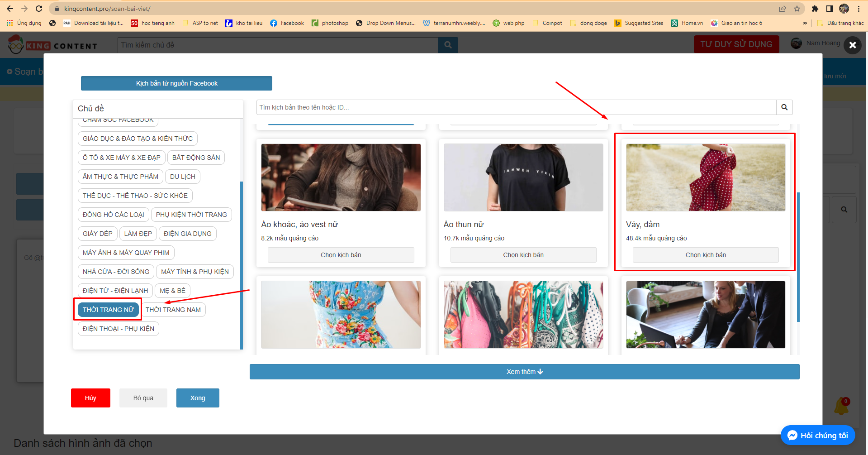This screenshot has width=868, height=455.
Task: Select the ĐIỆN TỬ - ĐIỆN LẠNH topic
Action: (115, 291)
